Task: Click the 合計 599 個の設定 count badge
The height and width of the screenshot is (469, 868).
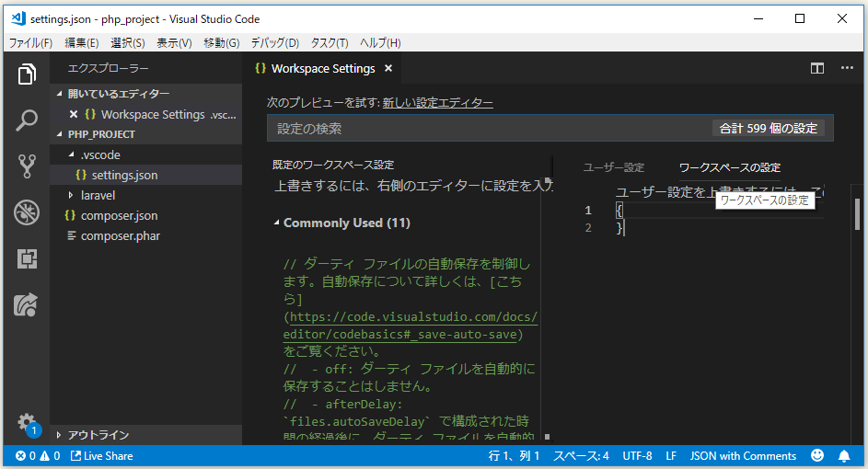Action: pyautogui.click(x=769, y=129)
